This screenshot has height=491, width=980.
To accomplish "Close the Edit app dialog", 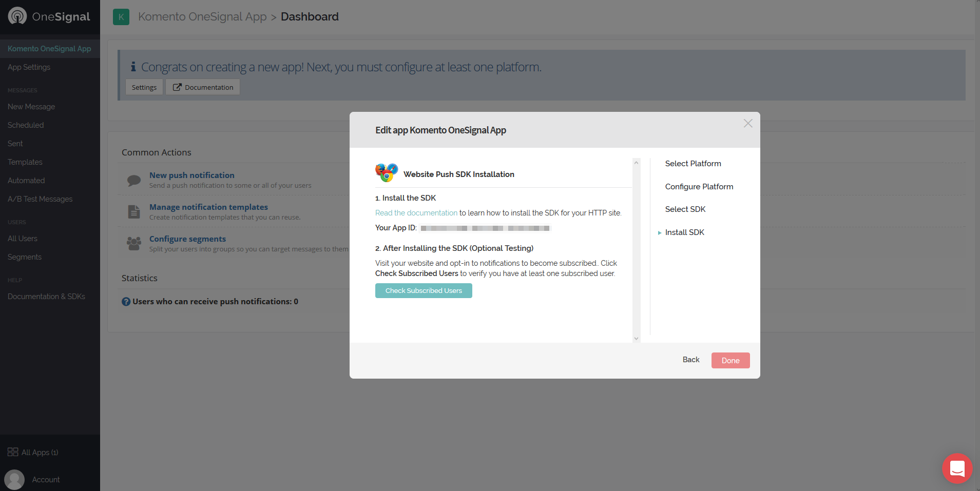I will (748, 123).
